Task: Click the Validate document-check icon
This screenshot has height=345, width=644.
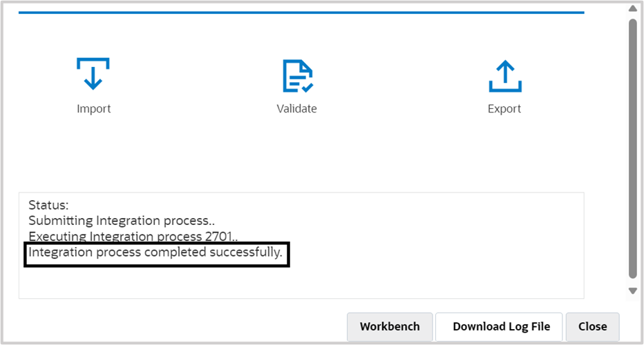Action: pos(297,76)
